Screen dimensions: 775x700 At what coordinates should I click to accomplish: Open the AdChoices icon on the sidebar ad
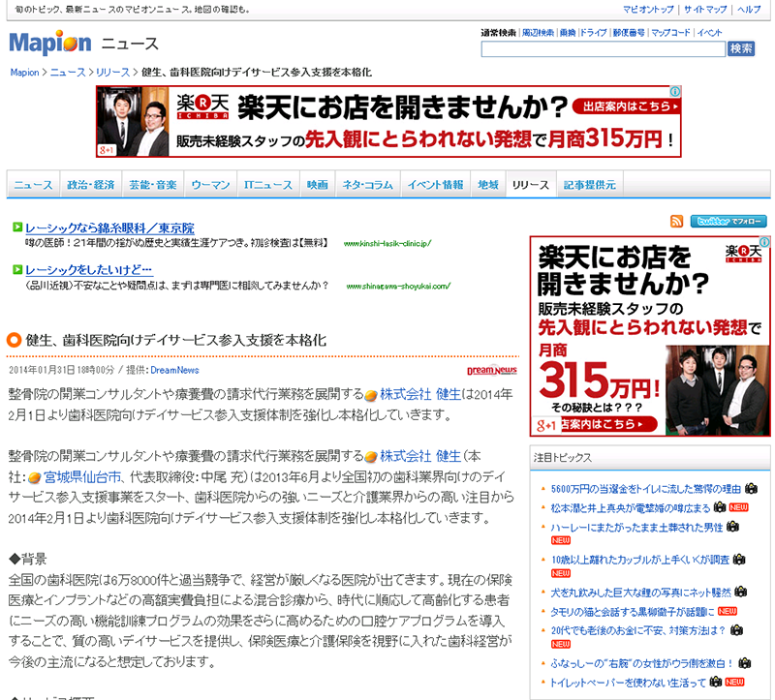pyautogui.click(x=764, y=242)
